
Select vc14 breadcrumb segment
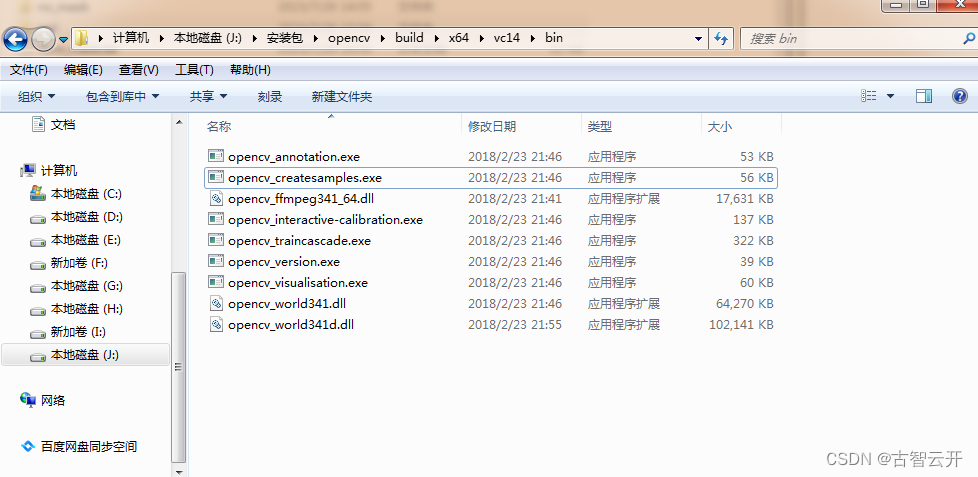pos(506,38)
